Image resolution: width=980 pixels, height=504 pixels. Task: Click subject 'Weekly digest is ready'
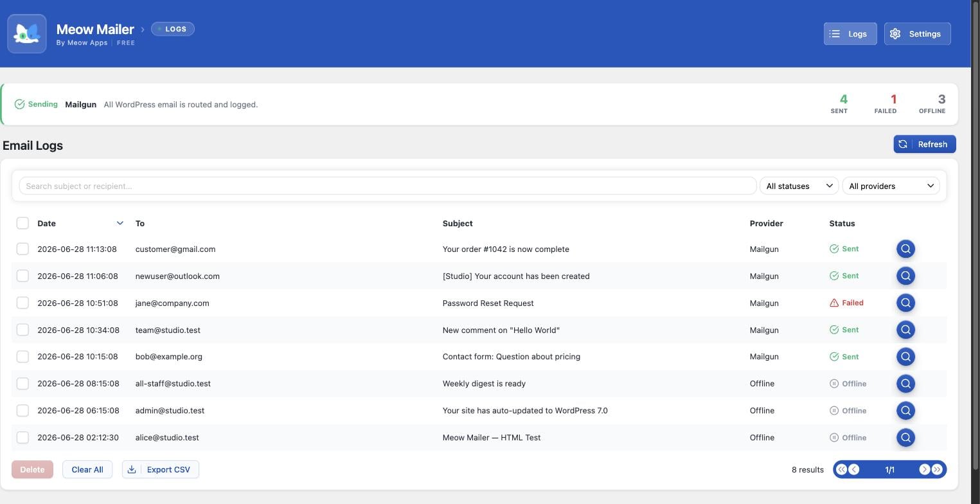pyautogui.click(x=484, y=384)
